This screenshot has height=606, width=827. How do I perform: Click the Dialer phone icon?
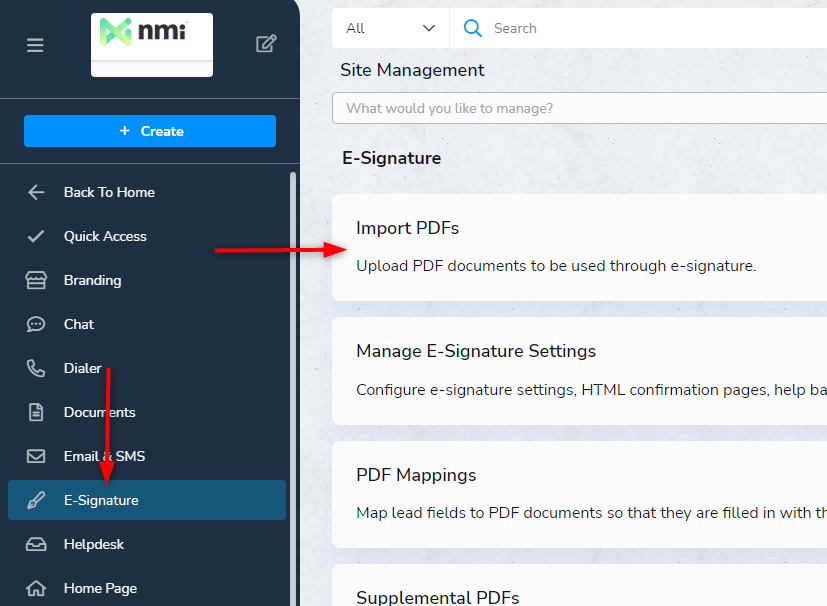click(36, 368)
